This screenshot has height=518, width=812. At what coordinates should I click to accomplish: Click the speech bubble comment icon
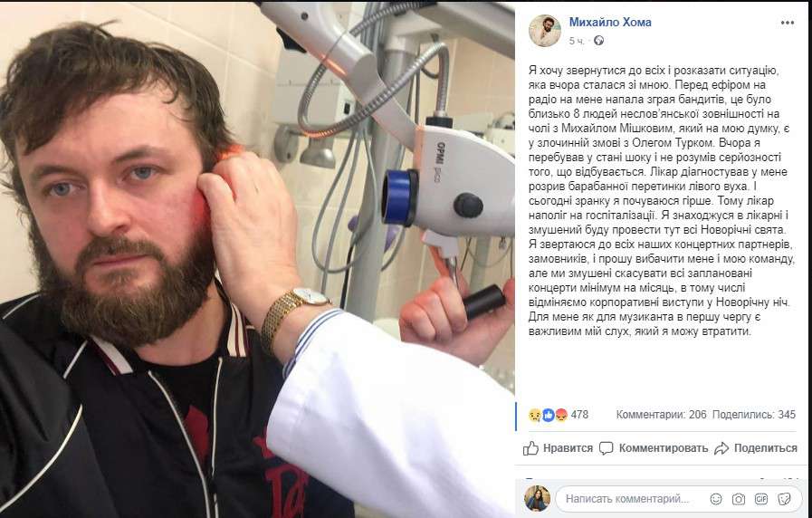(607, 448)
